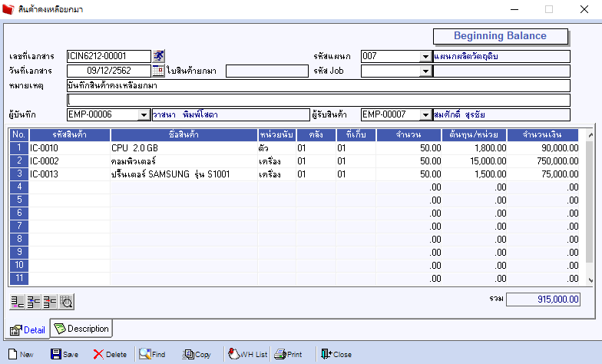Click the scrollbar down arrow of grid
The image size is (602, 364).
[590, 280]
